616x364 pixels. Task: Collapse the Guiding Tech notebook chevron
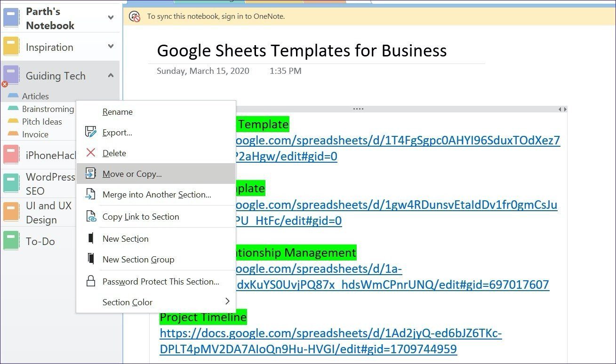tap(111, 75)
